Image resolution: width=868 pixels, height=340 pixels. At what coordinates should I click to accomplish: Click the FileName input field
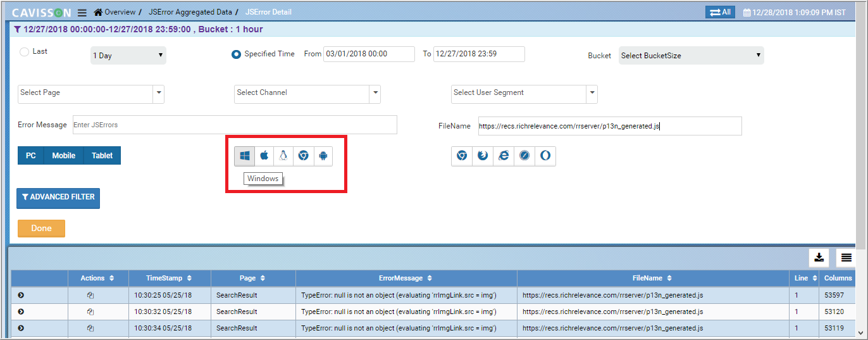(x=609, y=126)
